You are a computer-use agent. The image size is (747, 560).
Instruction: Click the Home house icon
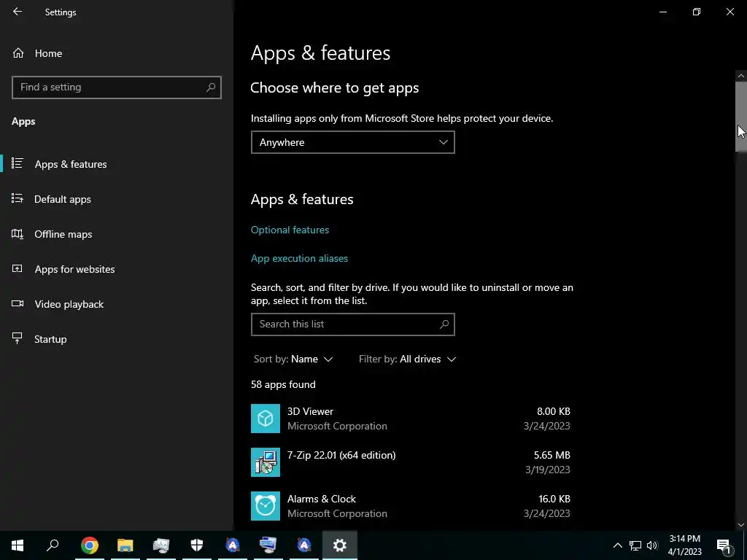point(18,52)
